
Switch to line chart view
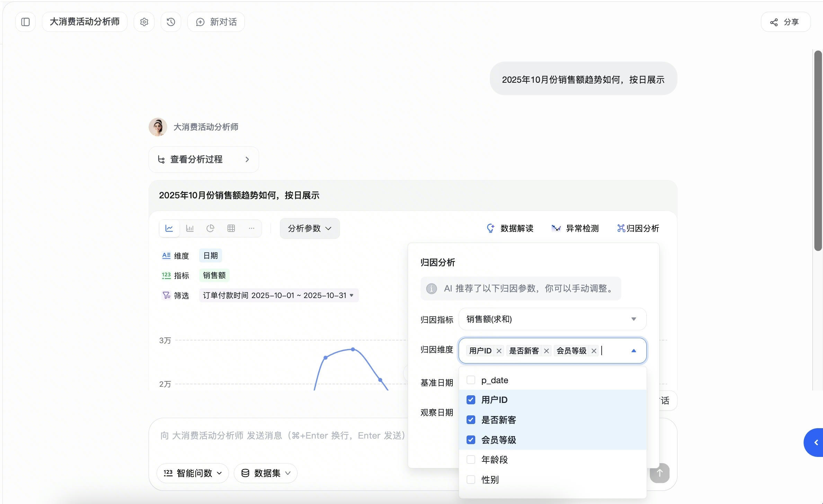169,228
